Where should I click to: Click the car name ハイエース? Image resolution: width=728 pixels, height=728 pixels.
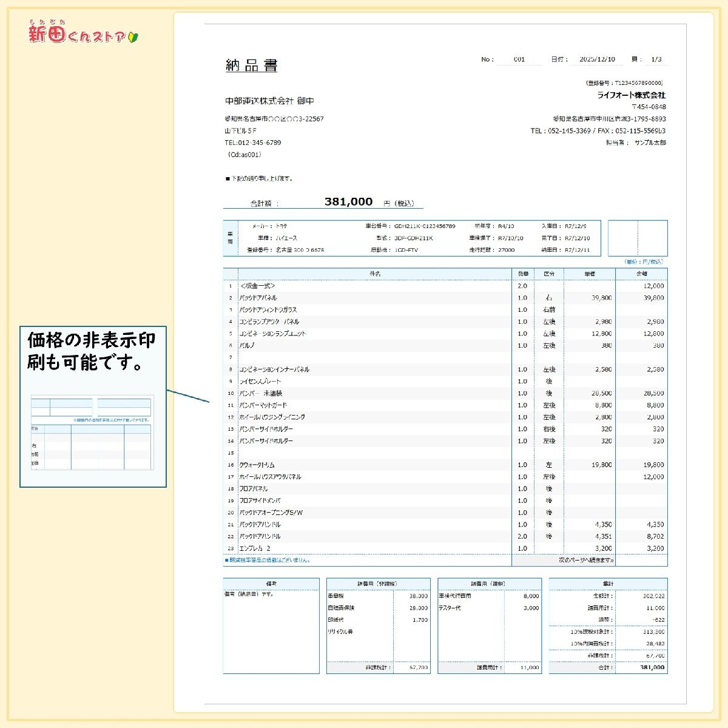pyautogui.click(x=286, y=238)
